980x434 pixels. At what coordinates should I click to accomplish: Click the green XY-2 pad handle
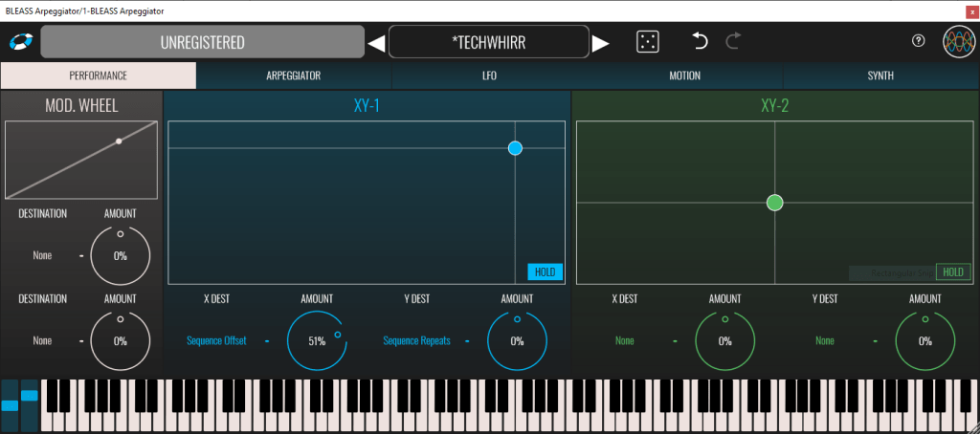pos(775,203)
